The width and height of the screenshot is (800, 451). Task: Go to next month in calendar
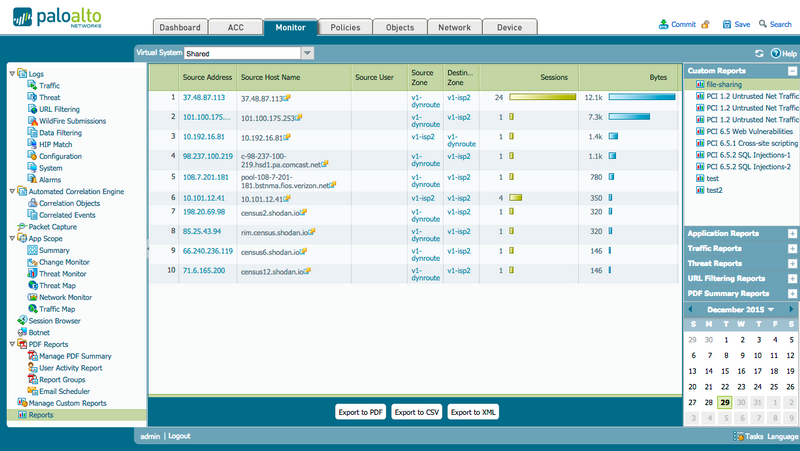point(791,310)
